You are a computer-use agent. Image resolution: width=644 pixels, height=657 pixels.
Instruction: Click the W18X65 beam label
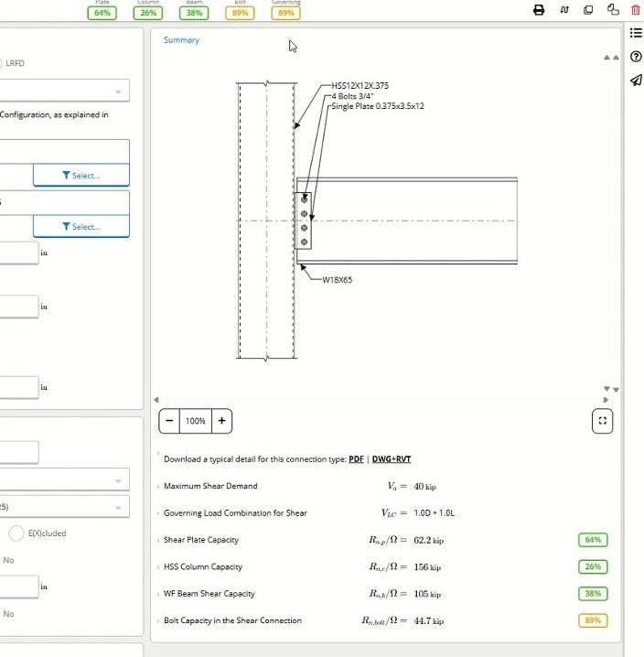pyautogui.click(x=338, y=280)
